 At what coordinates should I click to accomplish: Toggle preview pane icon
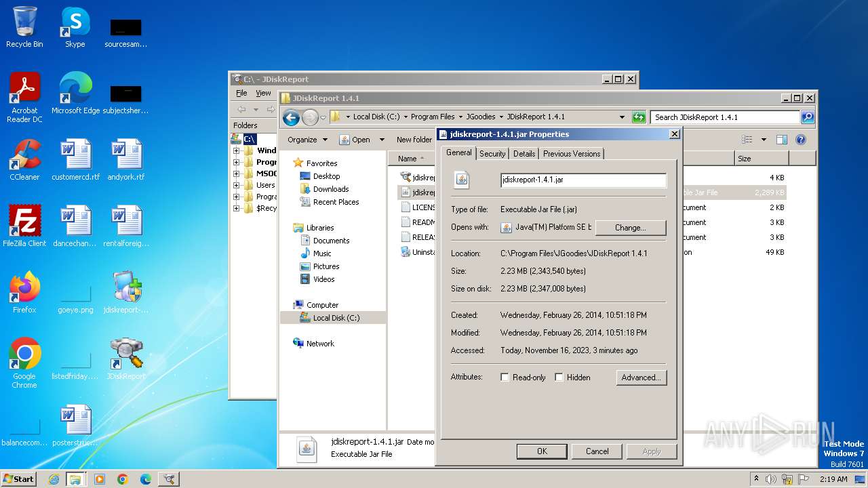coord(781,140)
